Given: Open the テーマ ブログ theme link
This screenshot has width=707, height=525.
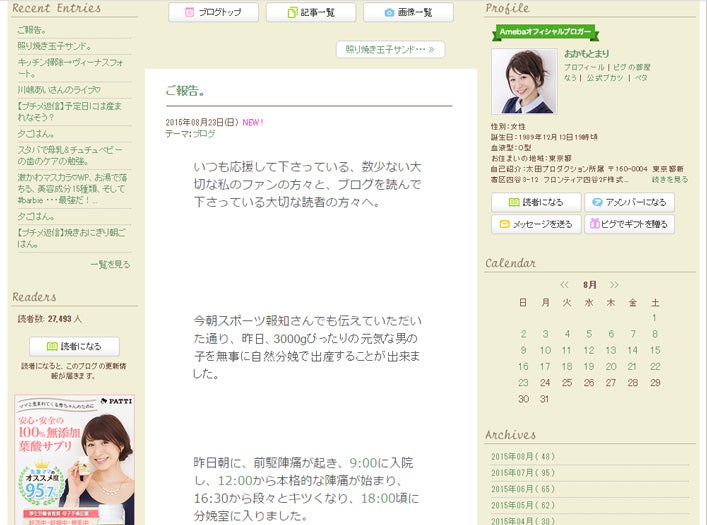Looking at the screenshot, I should 204,134.
